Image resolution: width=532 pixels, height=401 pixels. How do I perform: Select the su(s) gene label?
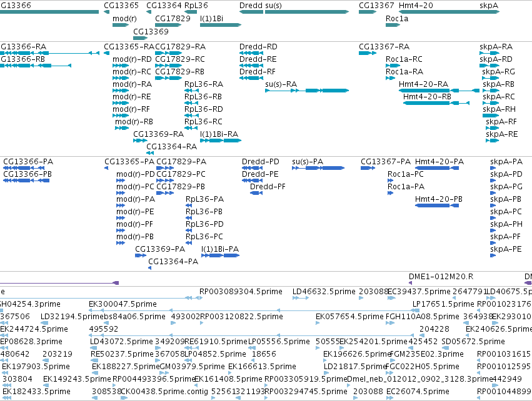click(x=273, y=6)
